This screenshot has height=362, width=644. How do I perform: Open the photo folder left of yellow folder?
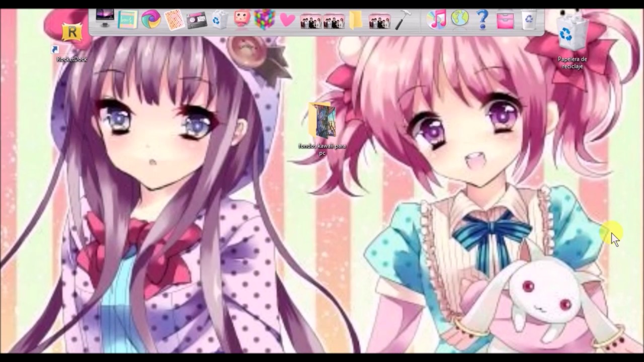click(x=334, y=22)
